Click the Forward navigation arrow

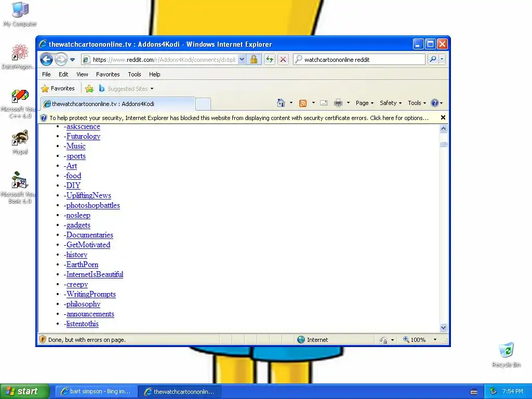pyautogui.click(x=61, y=60)
